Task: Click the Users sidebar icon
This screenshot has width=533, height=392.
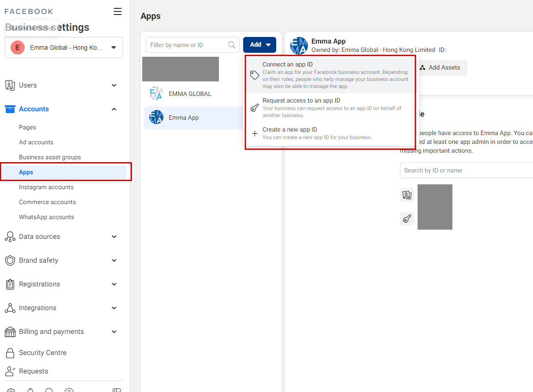Action: pyautogui.click(x=10, y=85)
